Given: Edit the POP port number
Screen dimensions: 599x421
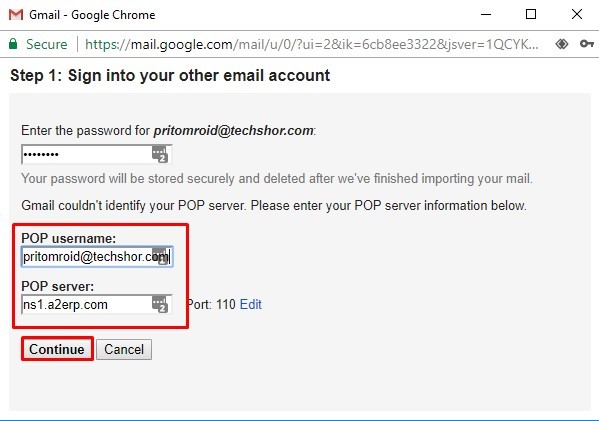Looking at the screenshot, I should 251,304.
